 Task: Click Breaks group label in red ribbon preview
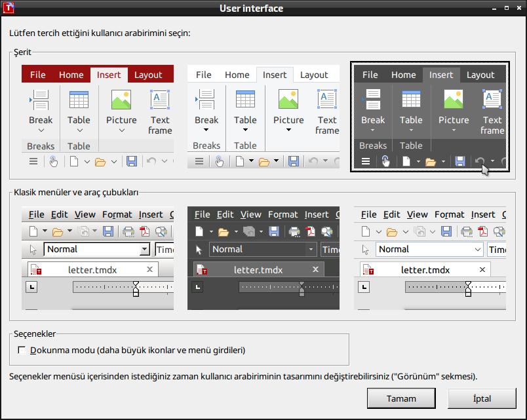pyautogui.click(x=41, y=146)
